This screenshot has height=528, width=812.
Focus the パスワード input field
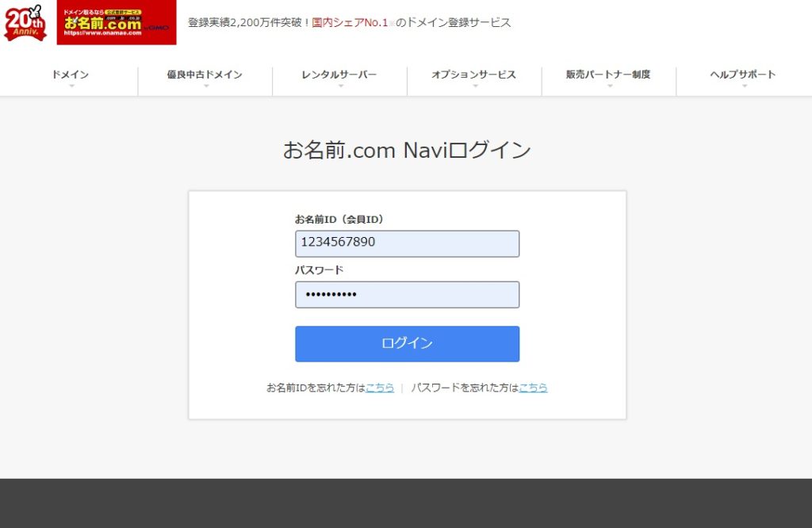407,295
